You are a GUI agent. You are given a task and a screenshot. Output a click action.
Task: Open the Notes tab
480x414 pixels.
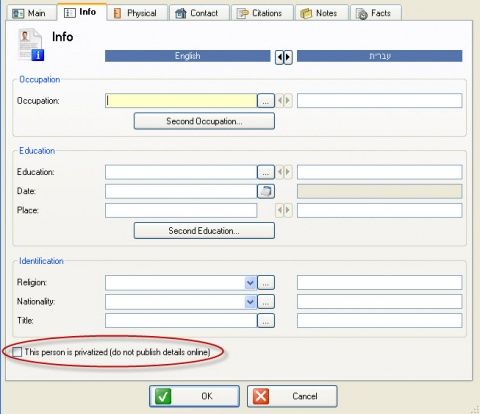(x=322, y=13)
